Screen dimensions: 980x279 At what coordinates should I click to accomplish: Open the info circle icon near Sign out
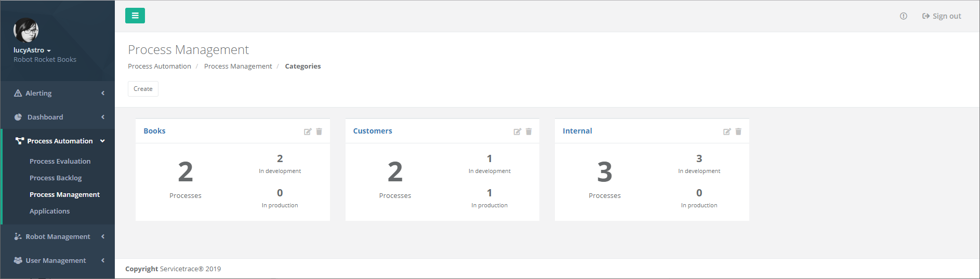pos(904,16)
